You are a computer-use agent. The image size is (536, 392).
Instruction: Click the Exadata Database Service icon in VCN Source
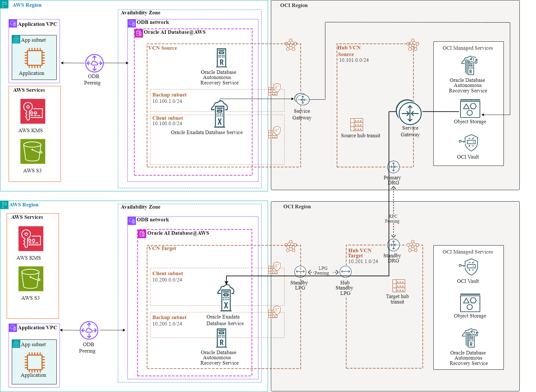(x=220, y=114)
